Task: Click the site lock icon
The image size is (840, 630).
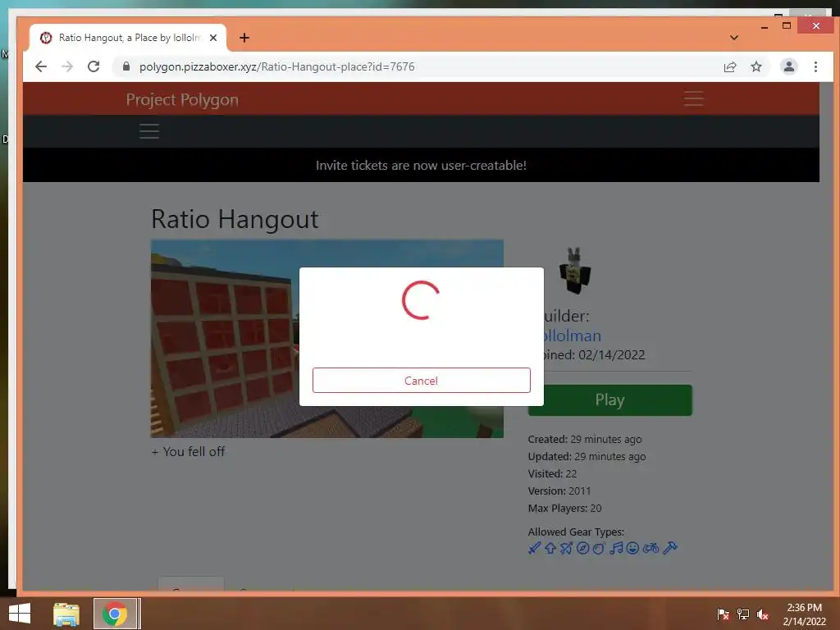Action: 126,66
